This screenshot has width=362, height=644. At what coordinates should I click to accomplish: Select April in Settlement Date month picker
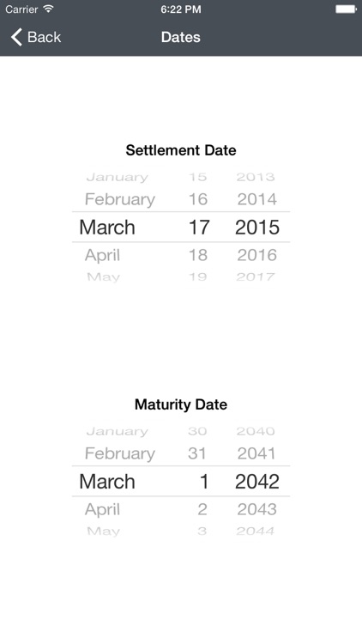click(x=103, y=256)
